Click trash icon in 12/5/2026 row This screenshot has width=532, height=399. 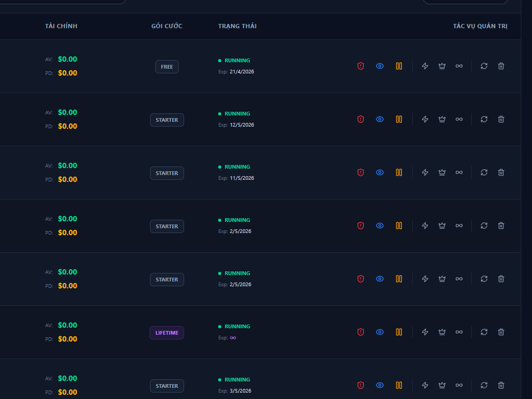click(501, 119)
